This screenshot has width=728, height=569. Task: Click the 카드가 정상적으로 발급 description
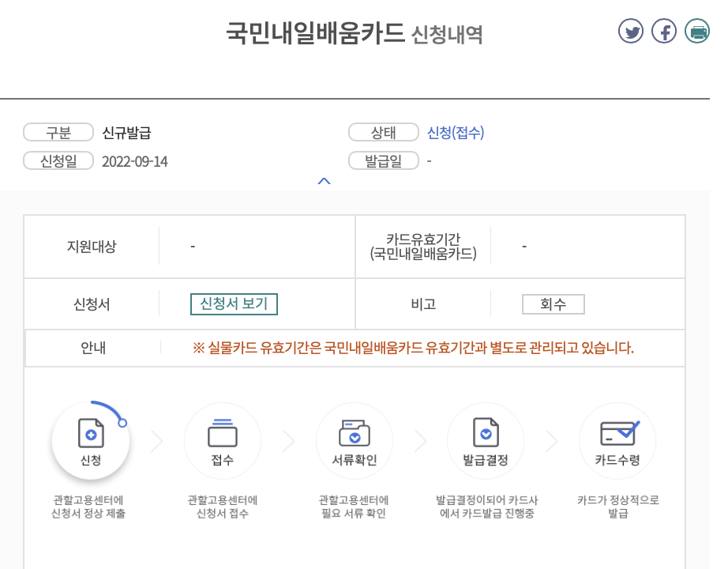[618, 507]
